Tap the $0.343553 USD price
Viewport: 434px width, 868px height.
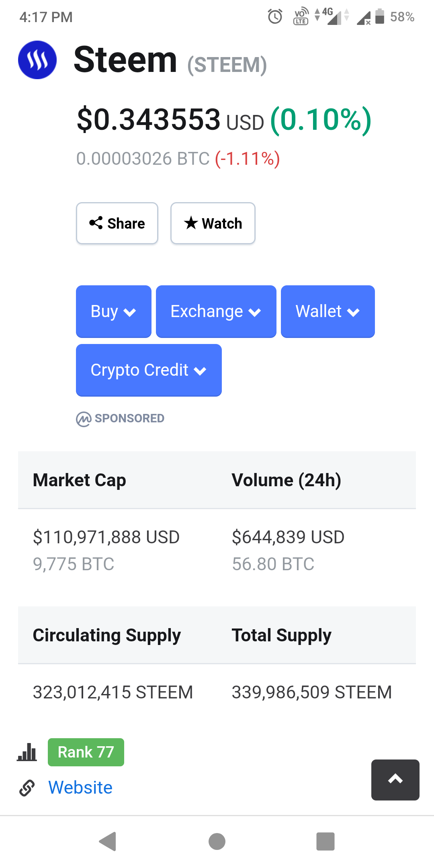click(170, 120)
